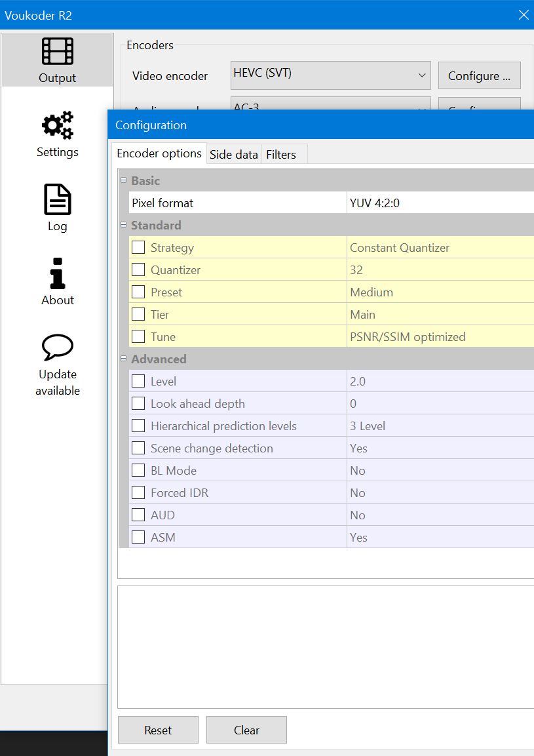Click the Update available speech bubble icon
Viewport: 534px width, 756px height.
coord(58,348)
